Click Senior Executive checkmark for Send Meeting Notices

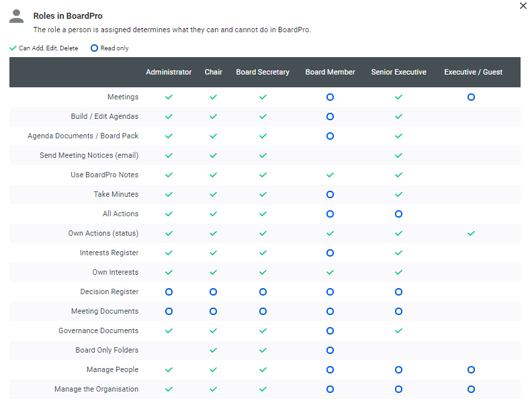tap(398, 156)
